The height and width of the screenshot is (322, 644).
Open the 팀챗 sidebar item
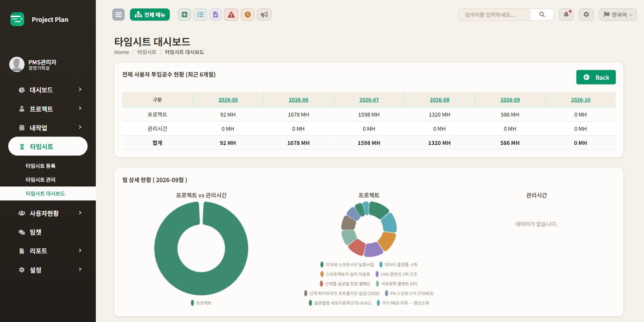tap(48, 232)
